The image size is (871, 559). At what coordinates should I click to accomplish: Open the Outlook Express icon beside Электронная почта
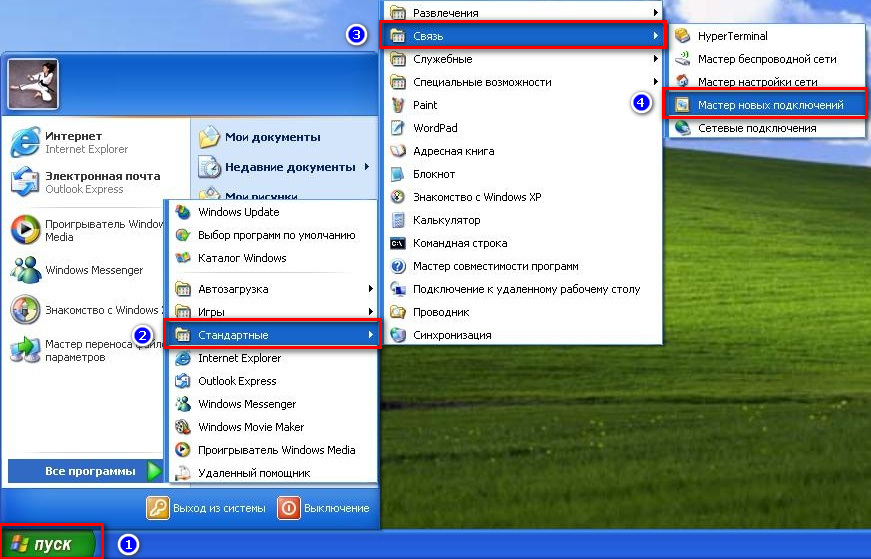pyautogui.click(x=25, y=182)
